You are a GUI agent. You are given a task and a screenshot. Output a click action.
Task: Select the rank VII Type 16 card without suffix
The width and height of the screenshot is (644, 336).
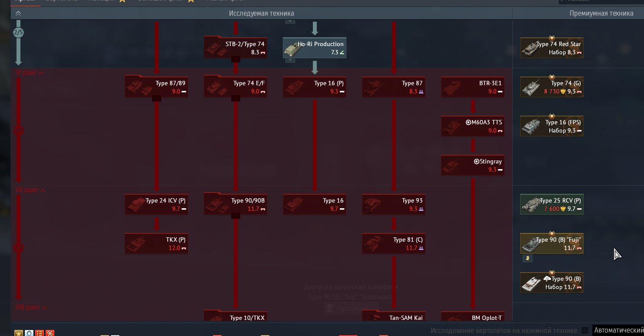pos(315,204)
